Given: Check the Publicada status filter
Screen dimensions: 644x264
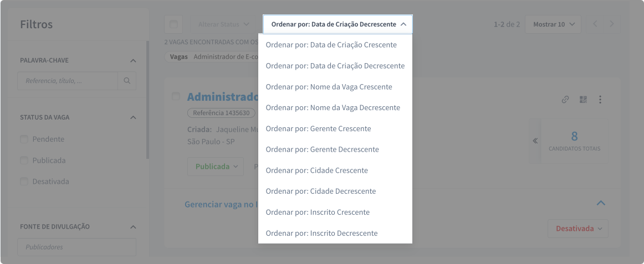Looking at the screenshot, I should click(x=24, y=161).
